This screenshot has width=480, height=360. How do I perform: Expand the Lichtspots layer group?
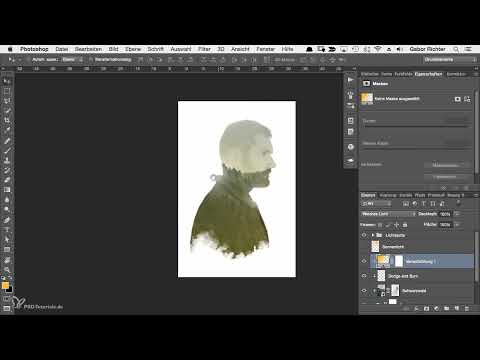point(373,235)
